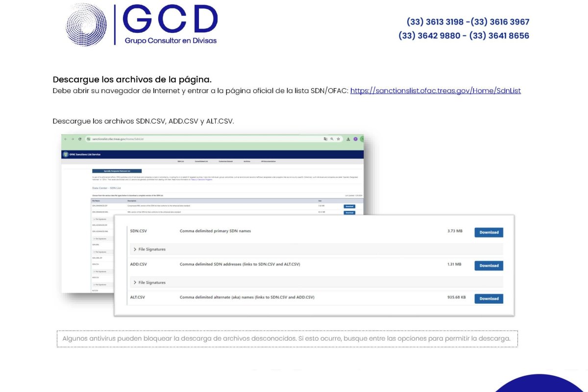Click the browser forward arrow icon
Viewport: 588px width, 392px height.
72,139
